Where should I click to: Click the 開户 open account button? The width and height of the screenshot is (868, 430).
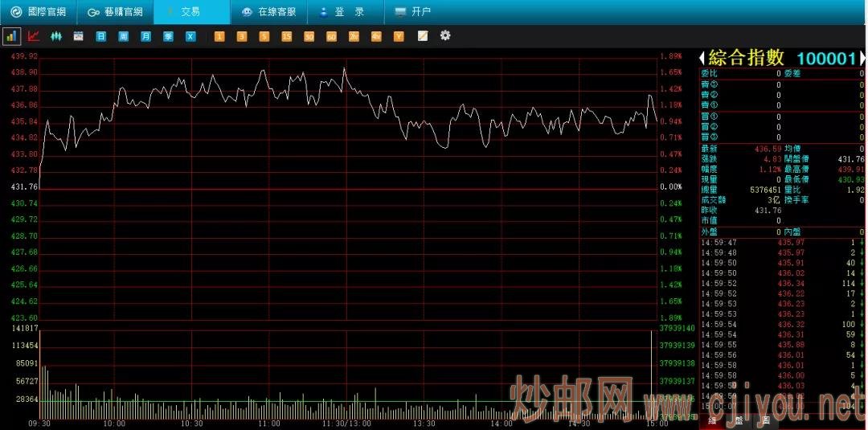[413, 11]
